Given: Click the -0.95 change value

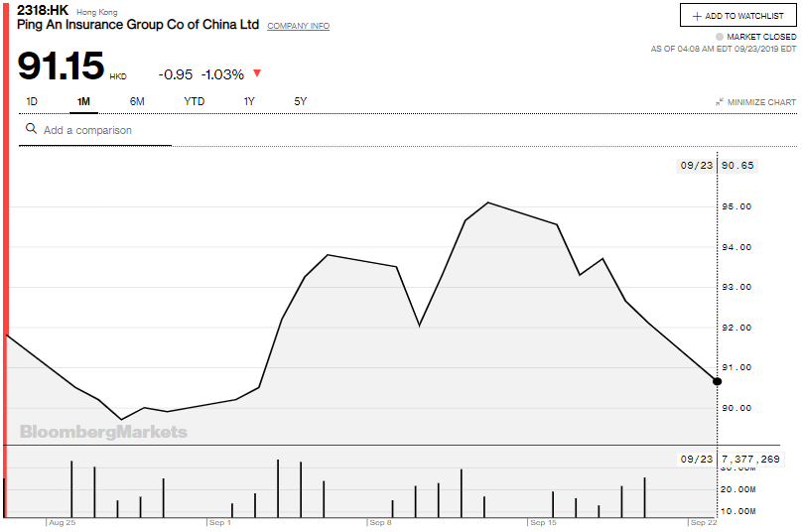Looking at the screenshot, I should click(x=176, y=74).
